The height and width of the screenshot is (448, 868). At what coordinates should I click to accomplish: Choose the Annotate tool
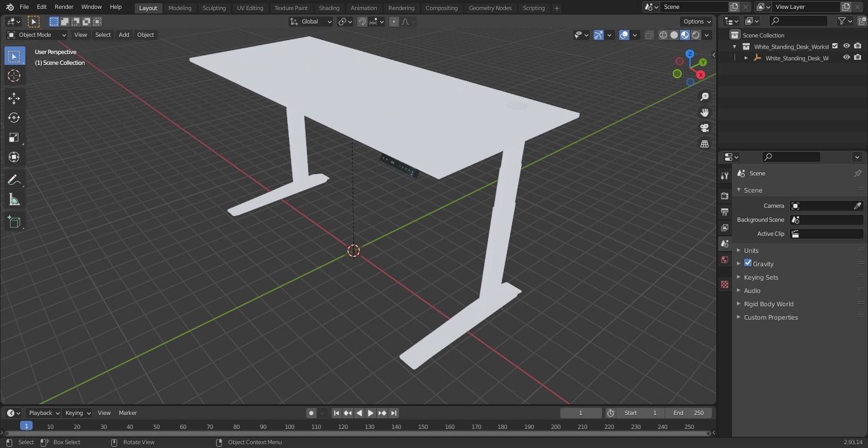(14, 180)
